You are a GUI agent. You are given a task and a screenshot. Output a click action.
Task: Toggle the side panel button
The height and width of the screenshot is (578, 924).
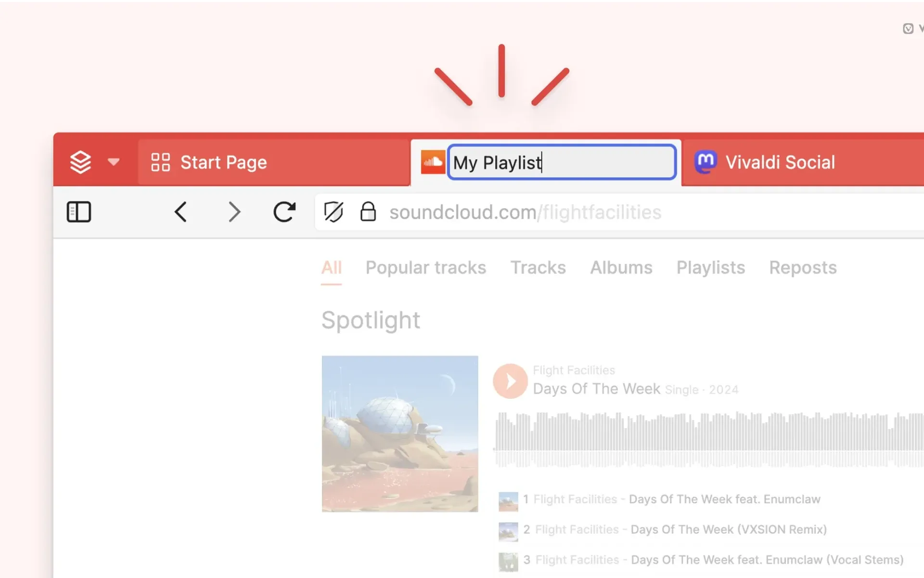tap(79, 212)
